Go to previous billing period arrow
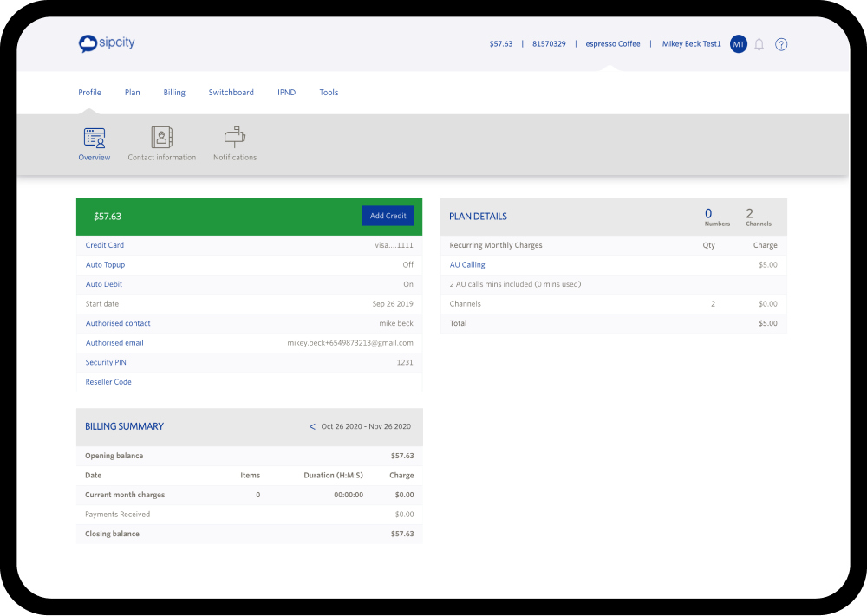 (312, 426)
